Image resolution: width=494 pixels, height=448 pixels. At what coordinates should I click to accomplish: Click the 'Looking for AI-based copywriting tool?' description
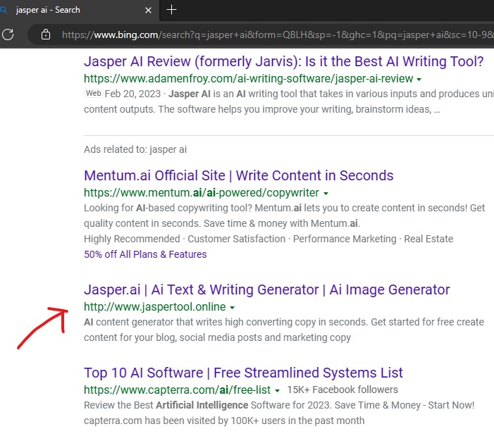click(x=284, y=216)
